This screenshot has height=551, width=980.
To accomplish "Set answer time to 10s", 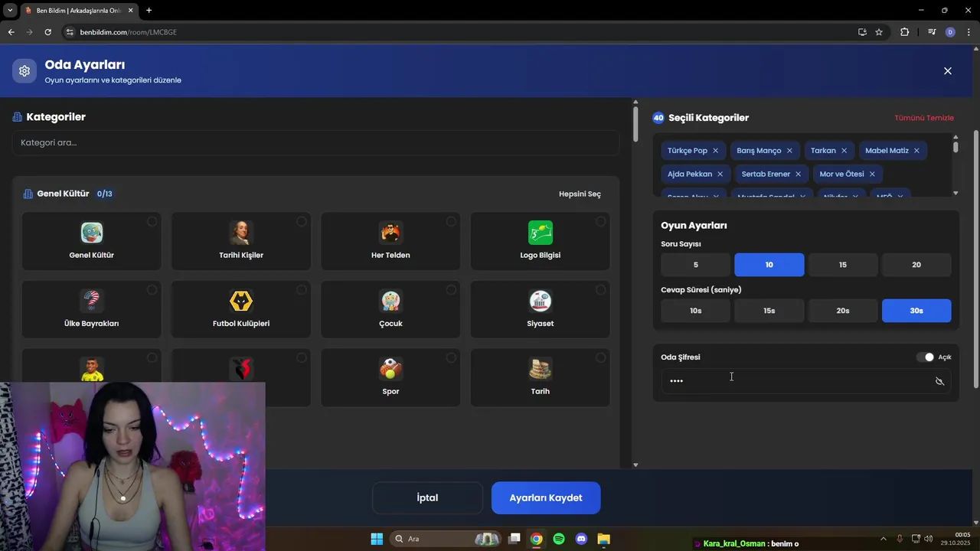I will (696, 311).
